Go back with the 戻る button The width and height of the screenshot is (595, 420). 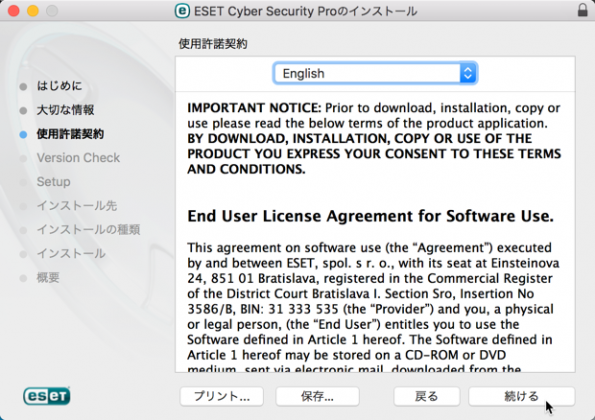pyautogui.click(x=427, y=396)
